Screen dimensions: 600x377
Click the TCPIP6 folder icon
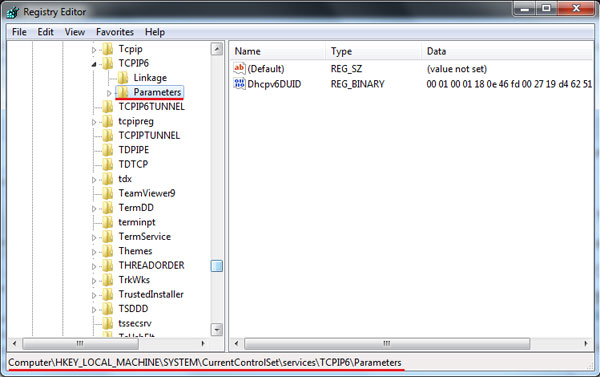click(108, 63)
